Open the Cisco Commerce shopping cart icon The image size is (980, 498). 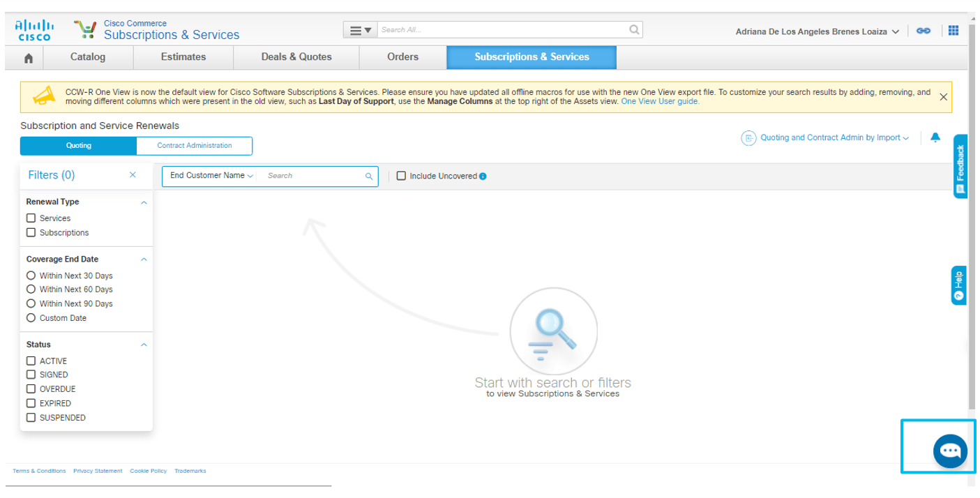86,30
